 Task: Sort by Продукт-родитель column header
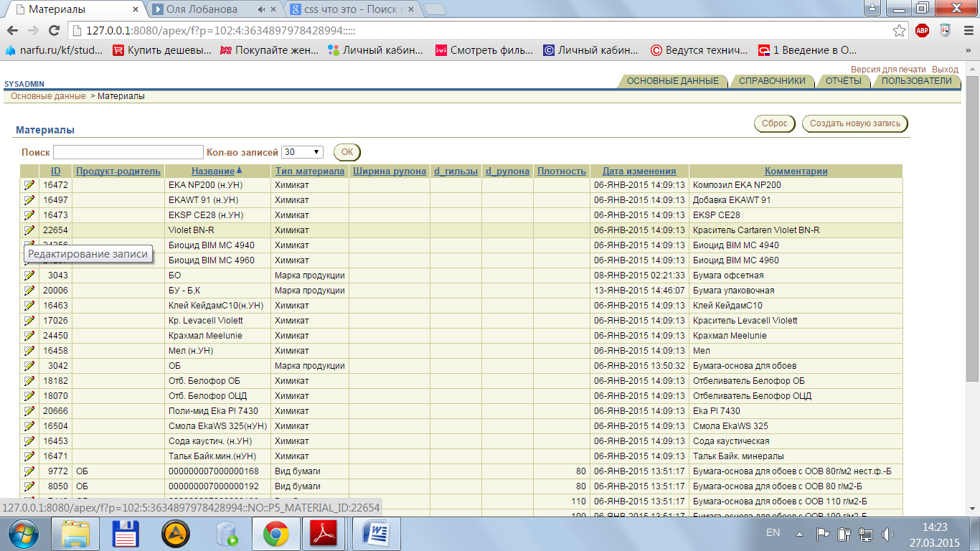click(x=118, y=171)
